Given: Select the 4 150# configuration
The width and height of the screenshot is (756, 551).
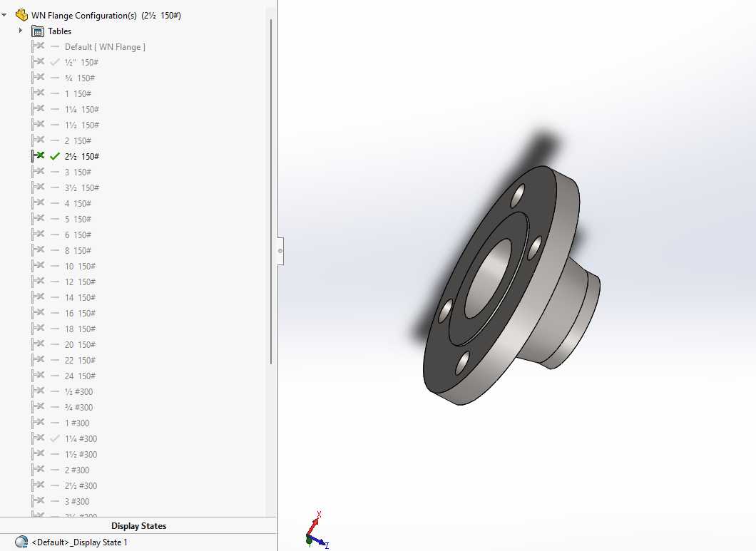Looking at the screenshot, I should (x=78, y=203).
